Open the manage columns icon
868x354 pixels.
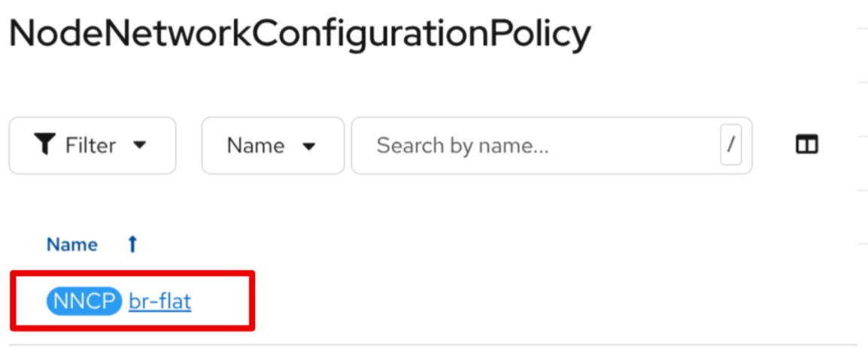[x=806, y=145]
